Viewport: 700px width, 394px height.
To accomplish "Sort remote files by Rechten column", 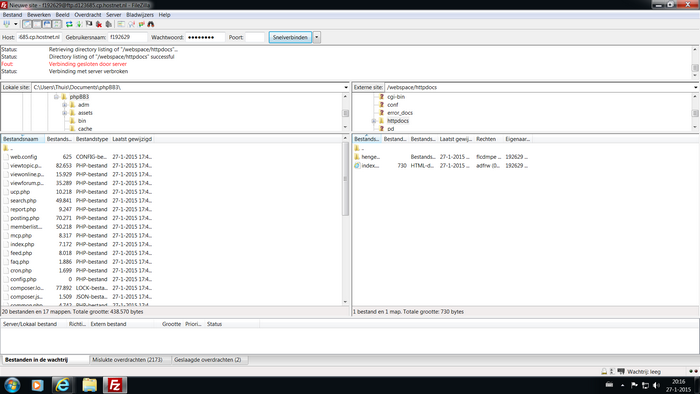I will pyautogui.click(x=488, y=139).
